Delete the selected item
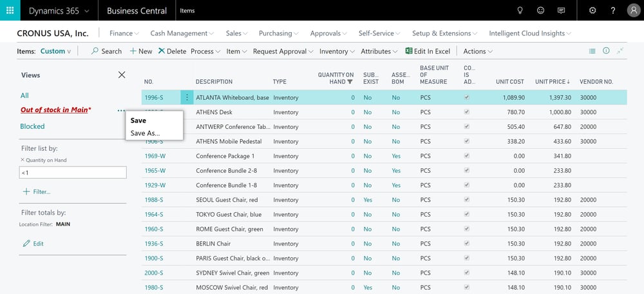This screenshot has width=644, height=294. pyautogui.click(x=172, y=52)
